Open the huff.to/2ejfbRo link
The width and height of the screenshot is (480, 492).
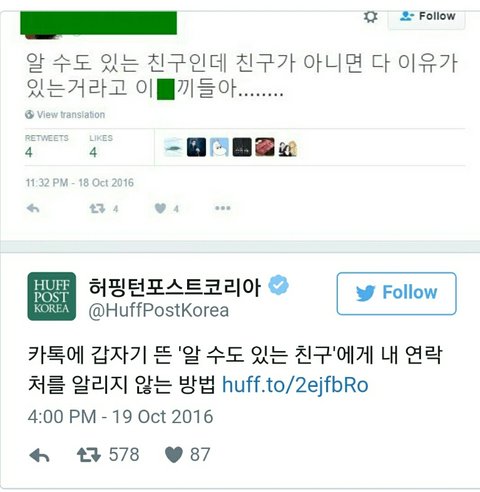tap(295, 385)
